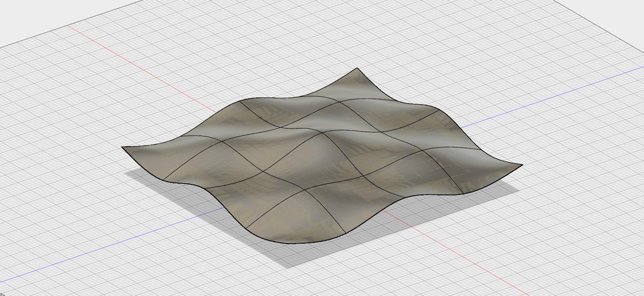Viewport: 644px width, 296px height.
Task: Click the leftmost corner of the wavy surface
Action: [123, 148]
